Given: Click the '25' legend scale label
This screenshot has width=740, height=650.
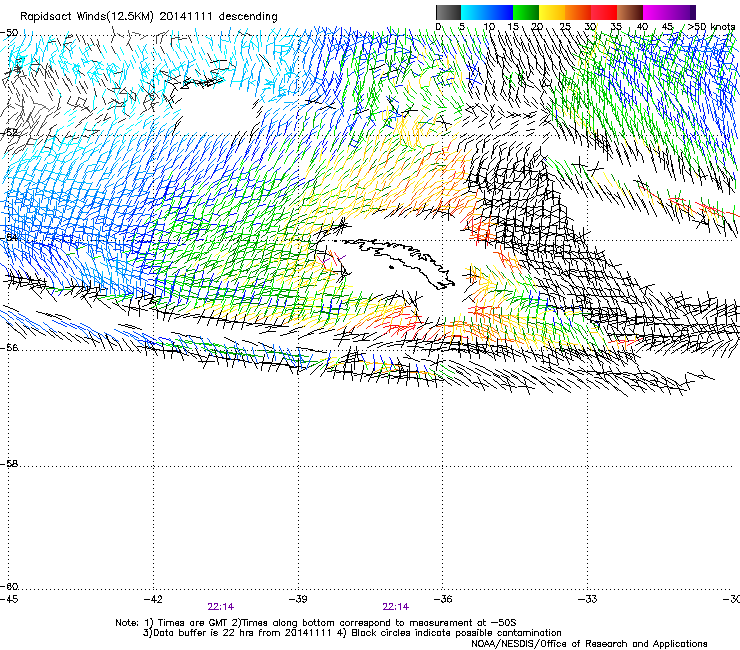Looking at the screenshot, I should pos(565,26).
